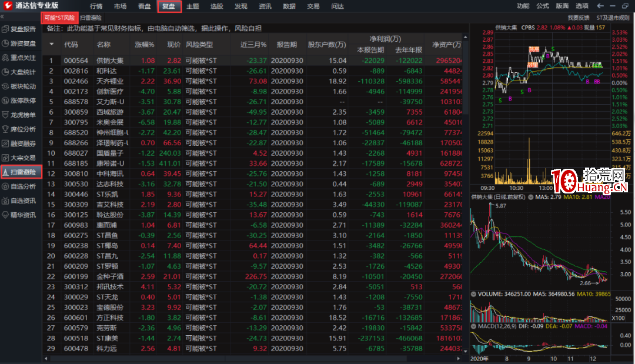
Task: Switch to 扫雷避险 tab
Action: 91,18
